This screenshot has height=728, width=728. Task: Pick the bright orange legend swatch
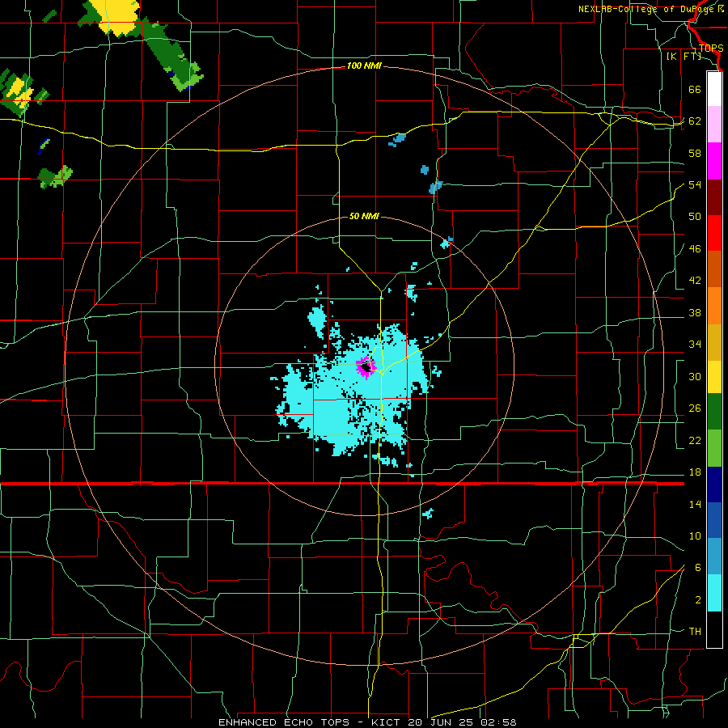click(x=714, y=306)
